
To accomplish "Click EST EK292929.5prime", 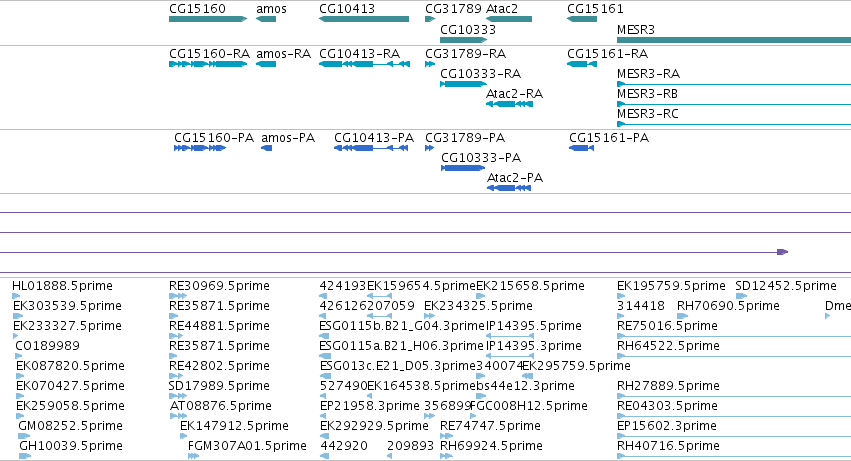I will point(374,426).
